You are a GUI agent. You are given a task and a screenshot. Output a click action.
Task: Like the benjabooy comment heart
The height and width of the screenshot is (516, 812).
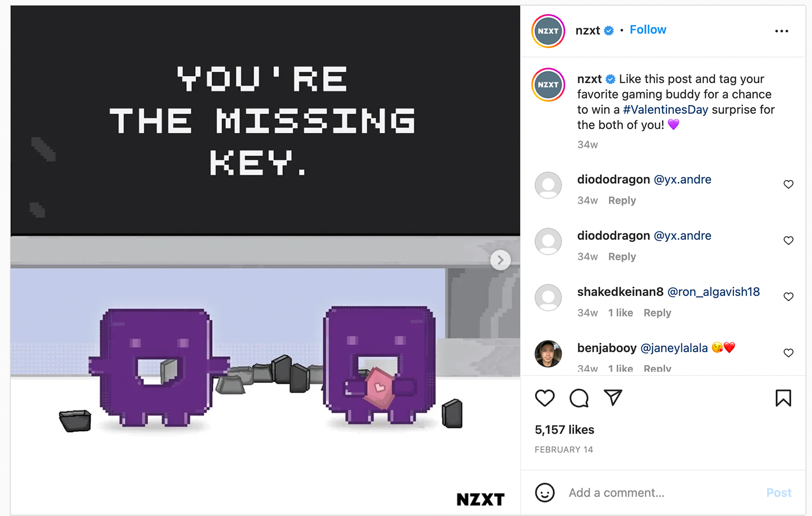pyautogui.click(x=788, y=353)
